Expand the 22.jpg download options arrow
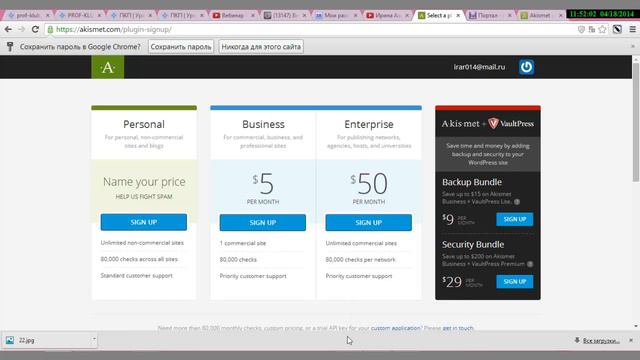640x360 pixels. pos(94,340)
